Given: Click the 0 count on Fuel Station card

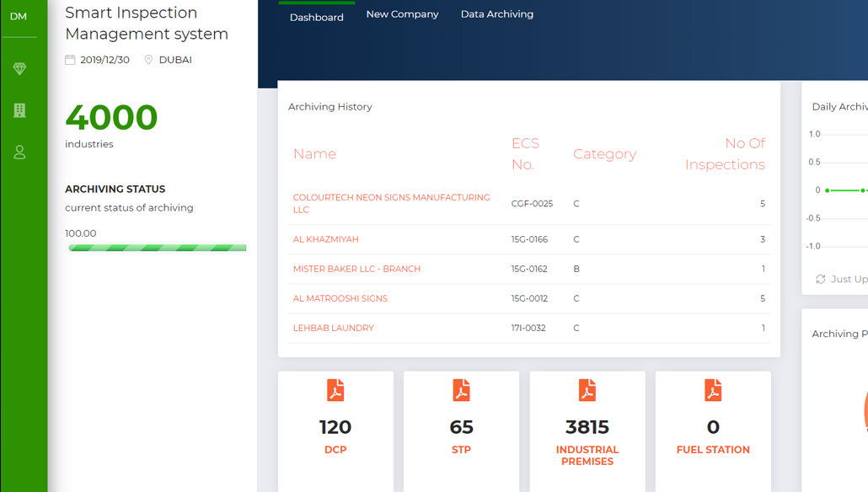Looking at the screenshot, I should tap(713, 426).
